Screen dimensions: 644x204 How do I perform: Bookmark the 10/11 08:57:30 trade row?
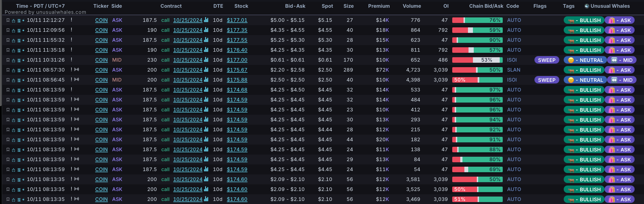pyautogui.click(x=8, y=70)
